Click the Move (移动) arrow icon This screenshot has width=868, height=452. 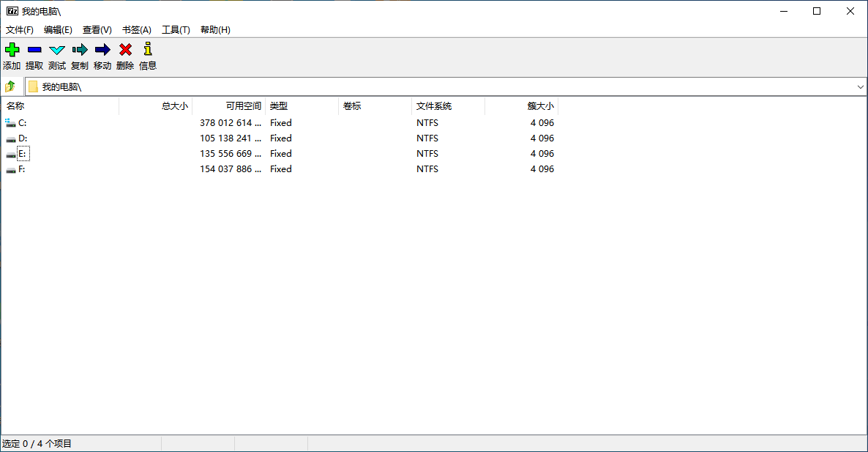tap(102, 50)
